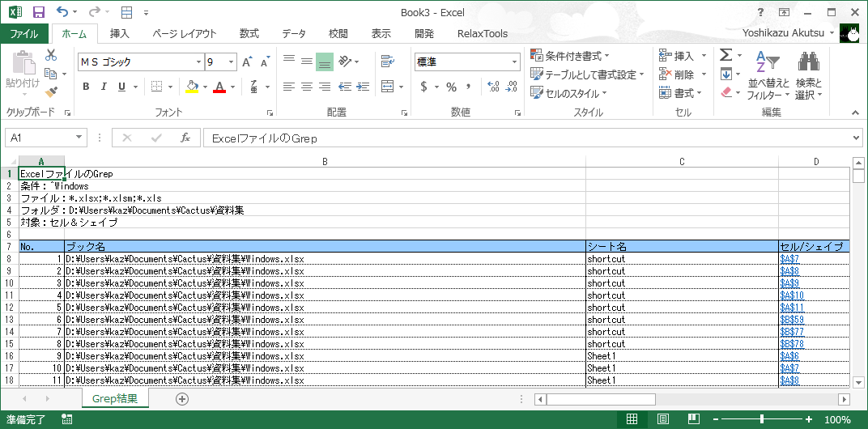Apply red font color A
Image resolution: width=868 pixels, height=429 pixels.
click(x=219, y=87)
